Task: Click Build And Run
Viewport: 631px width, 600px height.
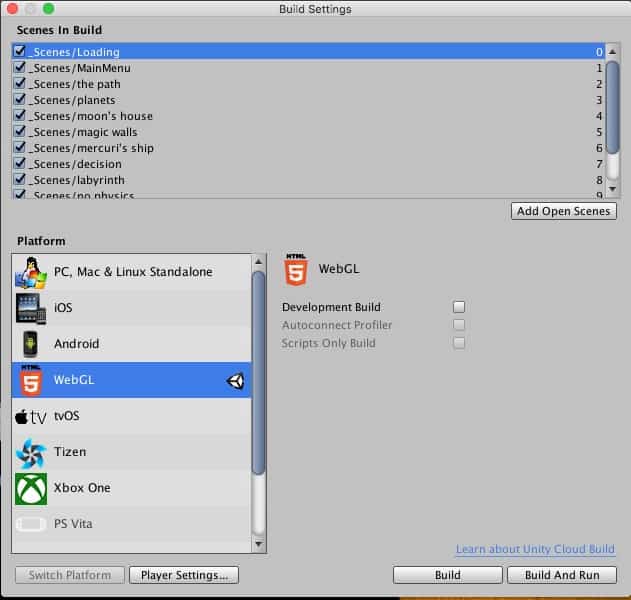Action: tap(562, 575)
